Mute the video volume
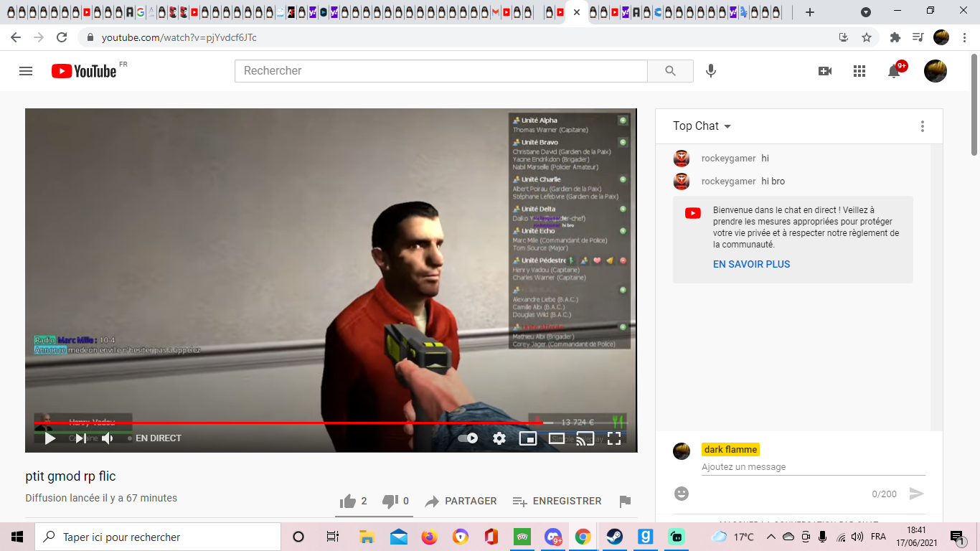The image size is (980, 551). click(x=108, y=438)
